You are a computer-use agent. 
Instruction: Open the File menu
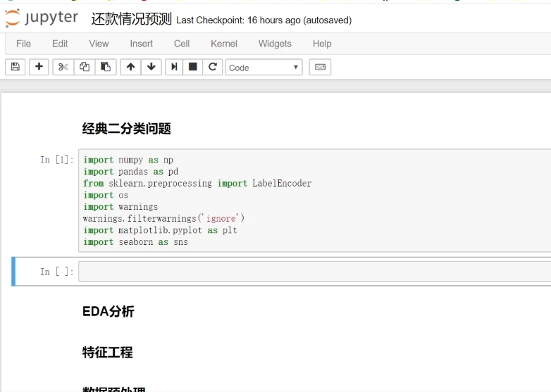coord(23,44)
